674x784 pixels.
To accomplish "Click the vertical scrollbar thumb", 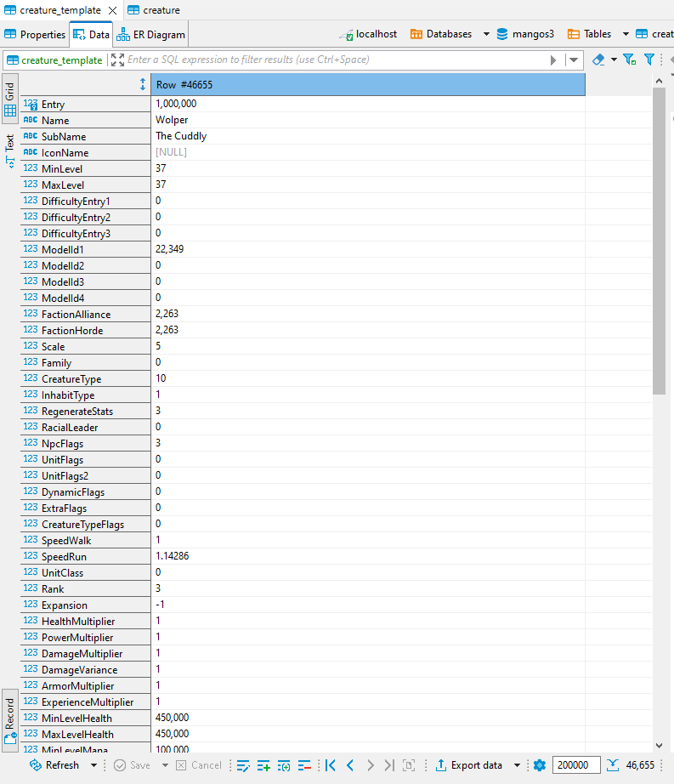I will (x=659, y=241).
